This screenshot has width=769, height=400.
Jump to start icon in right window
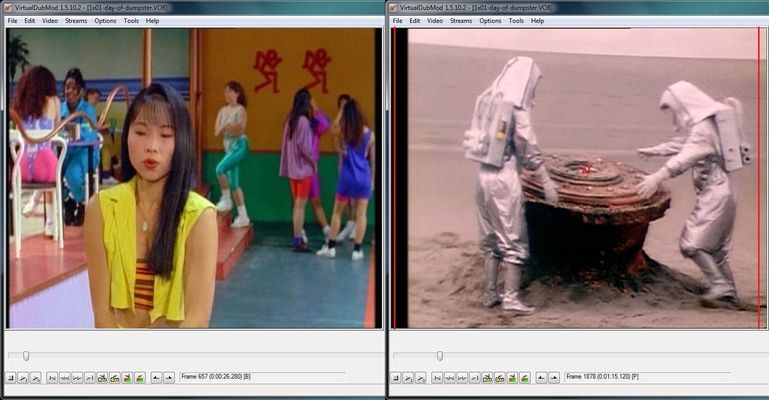[436, 377]
